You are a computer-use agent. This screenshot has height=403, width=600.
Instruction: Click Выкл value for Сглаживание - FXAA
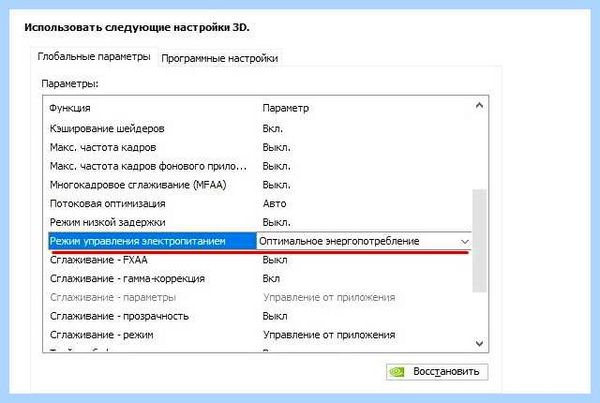pos(275,260)
